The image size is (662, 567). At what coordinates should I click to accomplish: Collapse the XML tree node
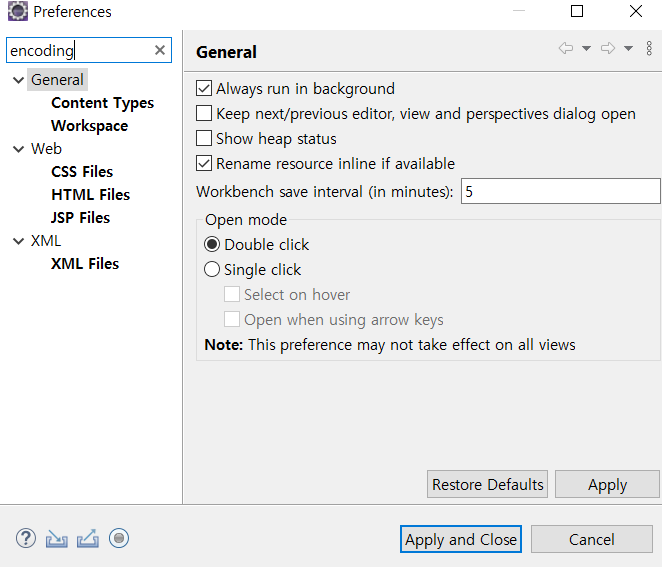(19, 241)
